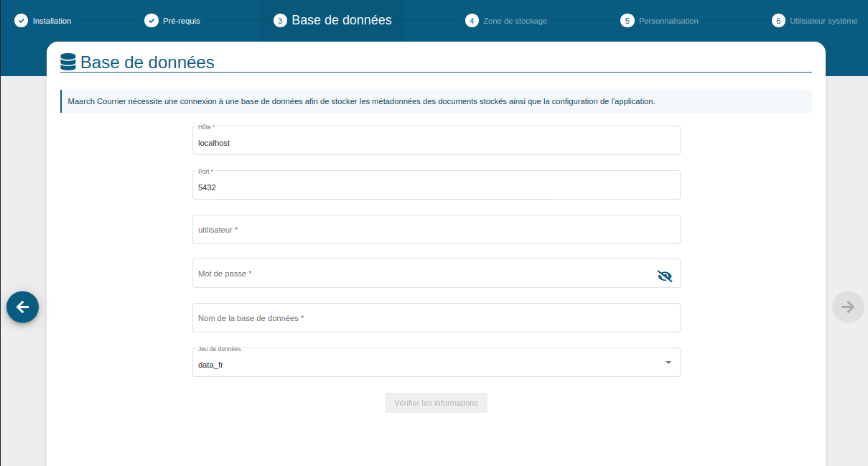
Task: Click the Port field showing 5432
Action: pos(436,187)
